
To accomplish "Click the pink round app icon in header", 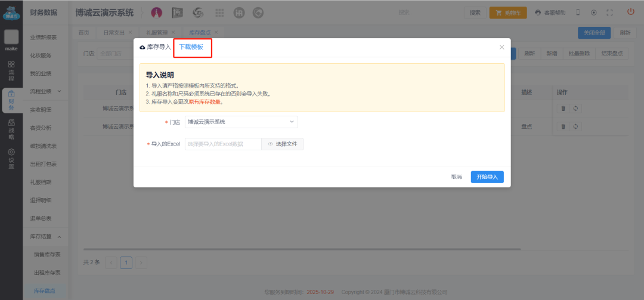I will tap(156, 13).
